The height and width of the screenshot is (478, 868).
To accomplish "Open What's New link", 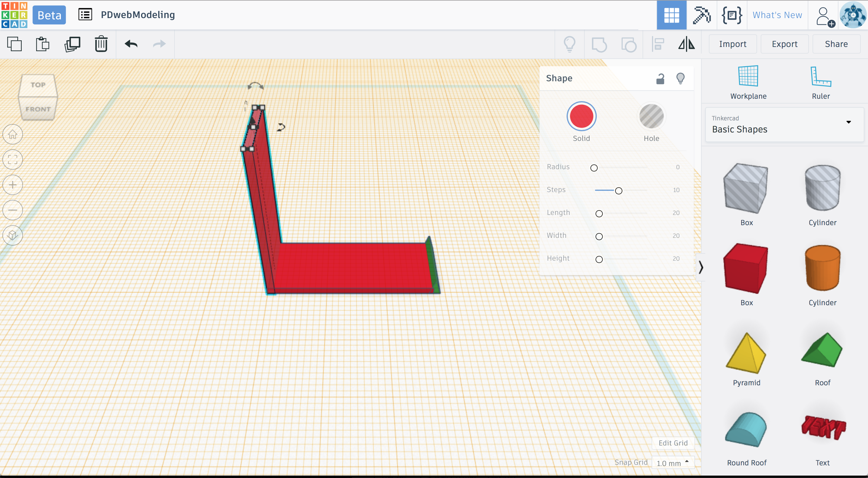I will point(777,15).
